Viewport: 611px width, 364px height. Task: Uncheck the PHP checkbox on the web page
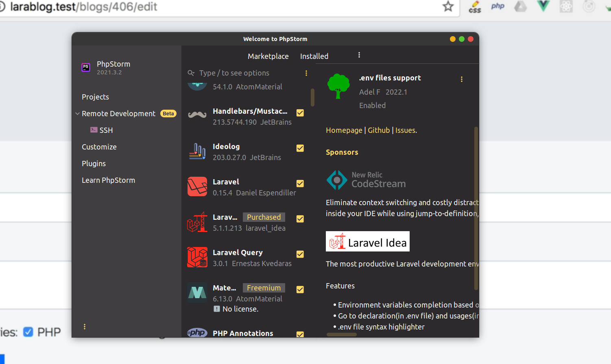(28, 332)
